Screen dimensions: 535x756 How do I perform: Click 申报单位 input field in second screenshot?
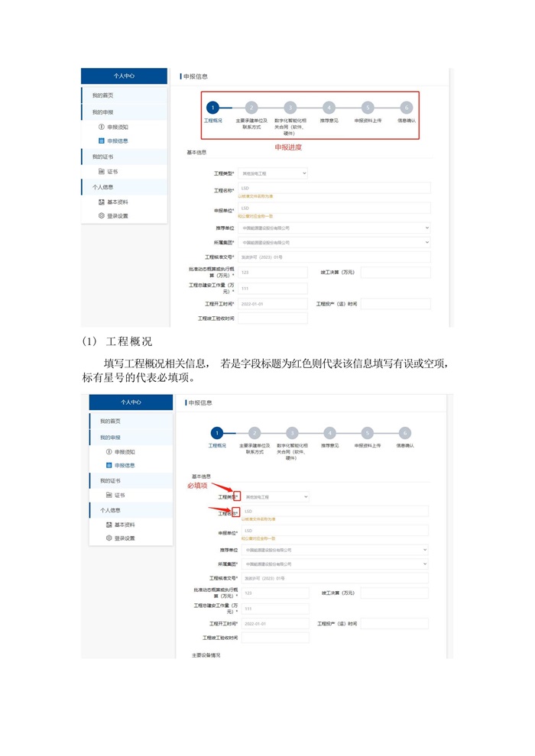[x=335, y=531]
